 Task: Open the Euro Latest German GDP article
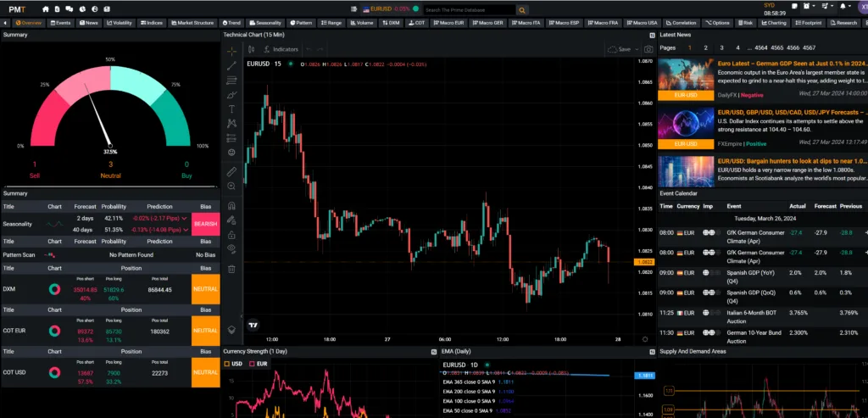tap(793, 64)
